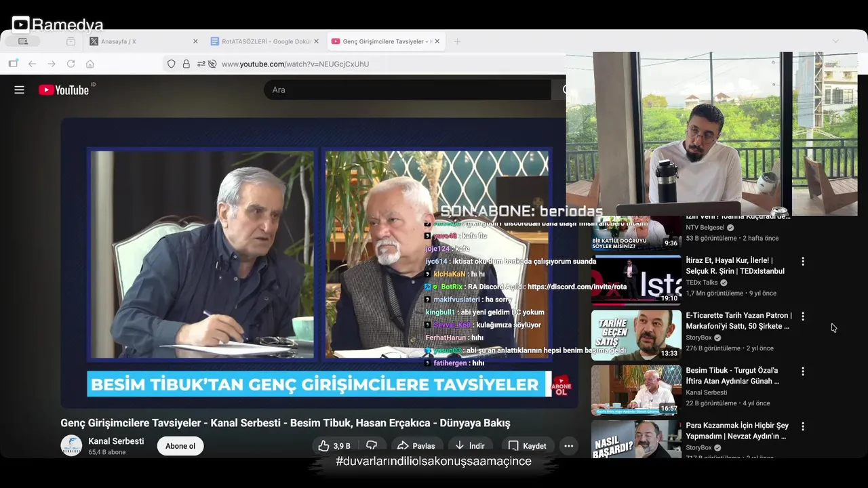Dislike the video with thumbs down
The width and height of the screenshot is (868, 488).
372,446
